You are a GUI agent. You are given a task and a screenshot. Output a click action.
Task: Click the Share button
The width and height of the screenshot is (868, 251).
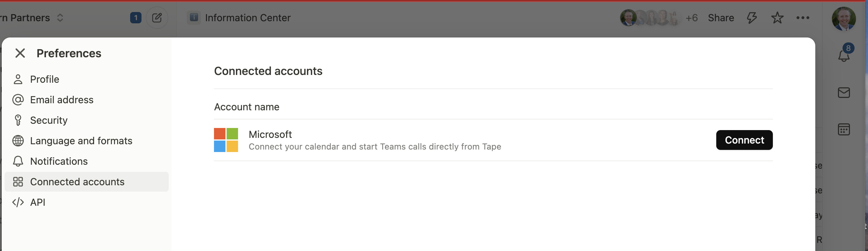721,18
